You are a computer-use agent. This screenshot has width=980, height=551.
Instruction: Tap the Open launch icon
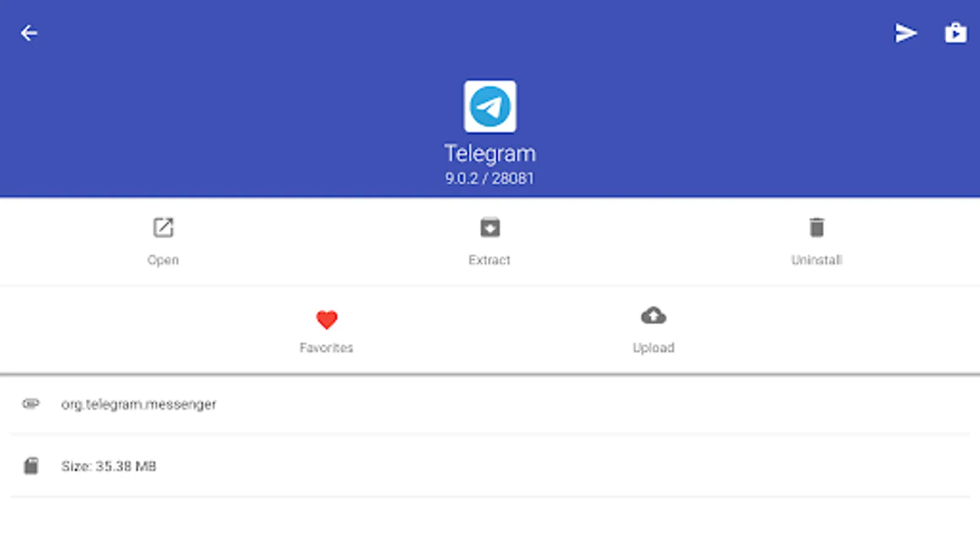[x=164, y=228]
